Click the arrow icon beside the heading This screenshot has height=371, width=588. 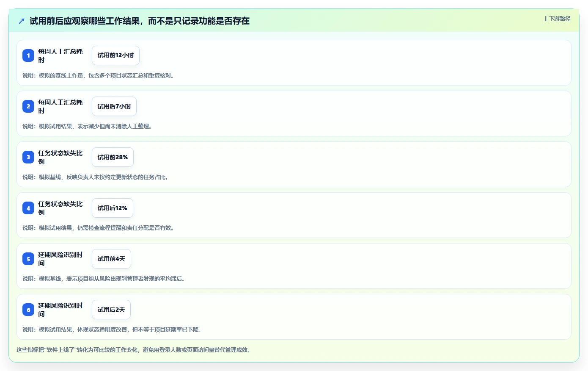pos(22,21)
